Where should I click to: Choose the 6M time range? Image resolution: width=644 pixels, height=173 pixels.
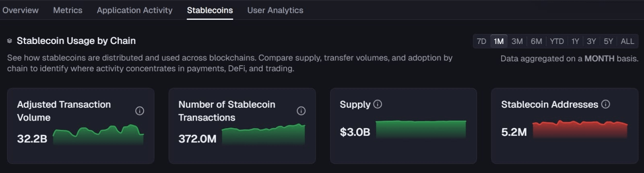(536, 41)
